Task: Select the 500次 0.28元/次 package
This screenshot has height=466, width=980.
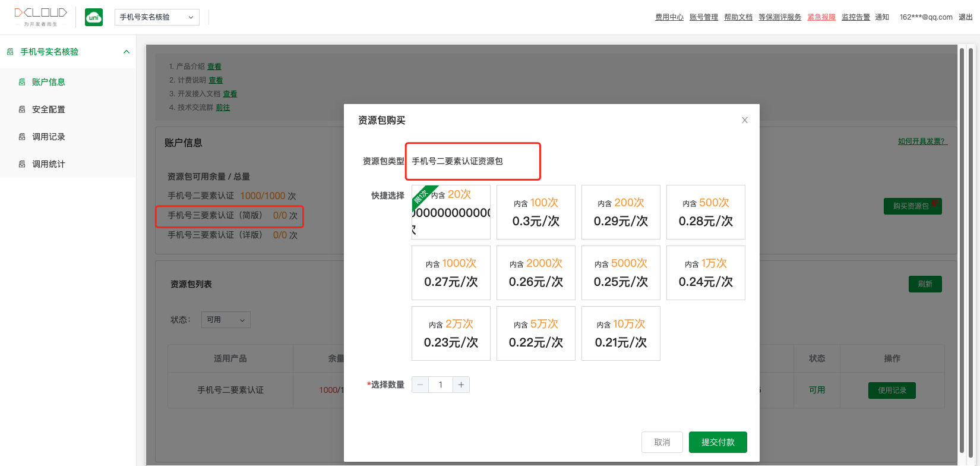Action: [706, 212]
